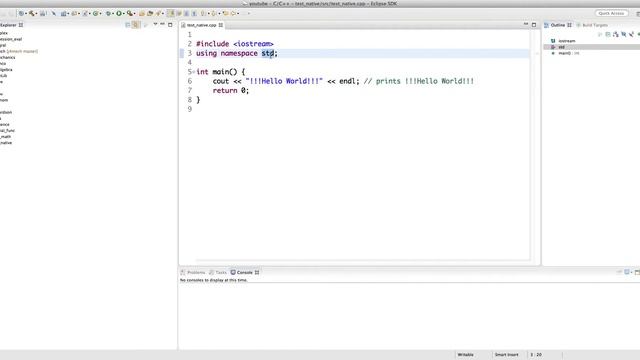Switch to the Build Targets tab
Screen dimensions: 640x360
pos(592,25)
